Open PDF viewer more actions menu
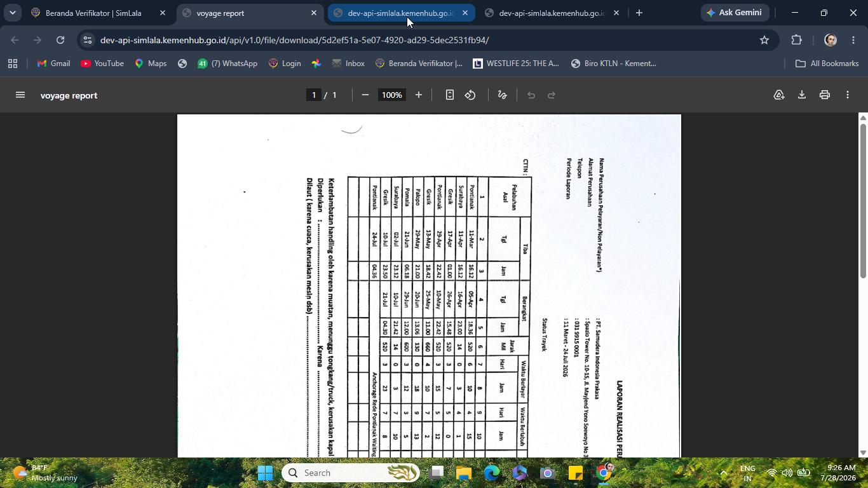868x488 pixels. click(848, 95)
